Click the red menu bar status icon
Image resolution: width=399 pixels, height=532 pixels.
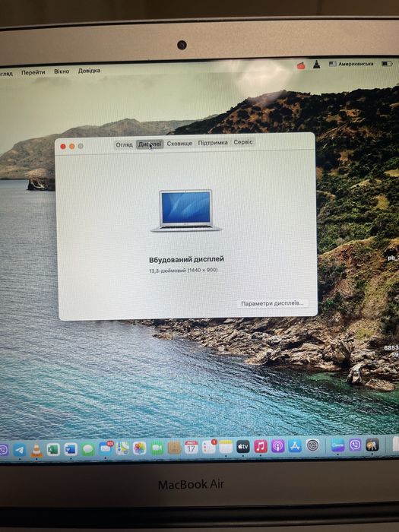(x=301, y=65)
